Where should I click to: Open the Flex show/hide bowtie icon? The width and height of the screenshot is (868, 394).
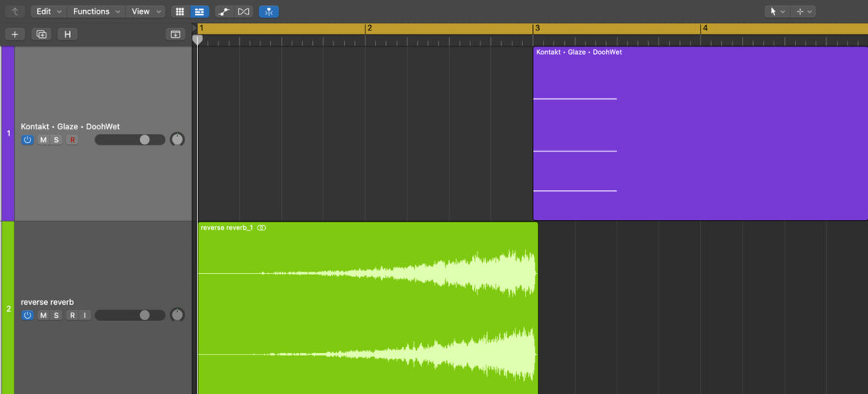coord(244,11)
